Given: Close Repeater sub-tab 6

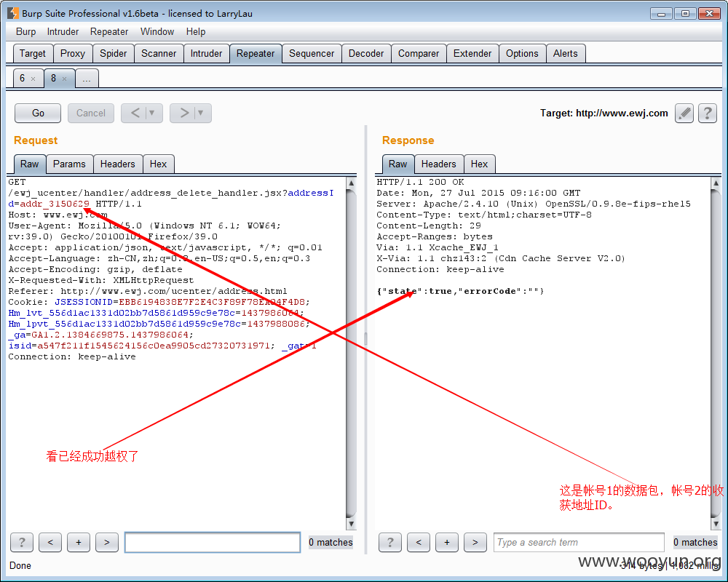Looking at the screenshot, I should point(33,79).
